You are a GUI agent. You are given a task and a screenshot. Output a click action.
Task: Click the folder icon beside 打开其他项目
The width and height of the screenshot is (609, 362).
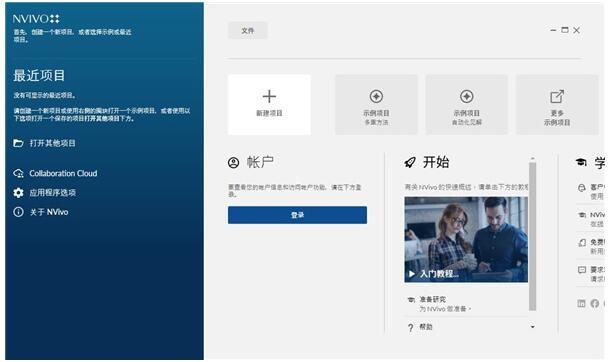tap(18, 143)
